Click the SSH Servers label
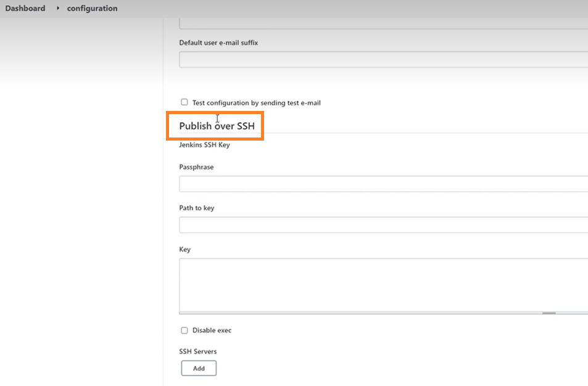The width and height of the screenshot is (588, 386). point(198,351)
